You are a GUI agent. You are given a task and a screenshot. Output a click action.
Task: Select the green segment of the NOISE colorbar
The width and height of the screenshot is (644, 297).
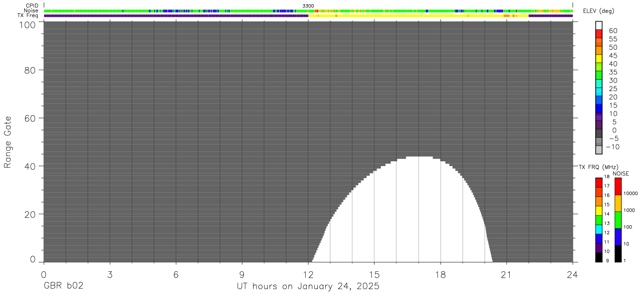[x=618, y=219]
